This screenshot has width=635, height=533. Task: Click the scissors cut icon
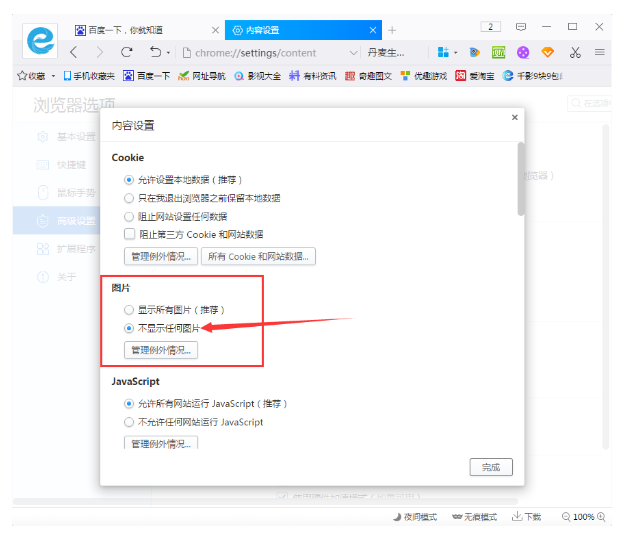[575, 52]
